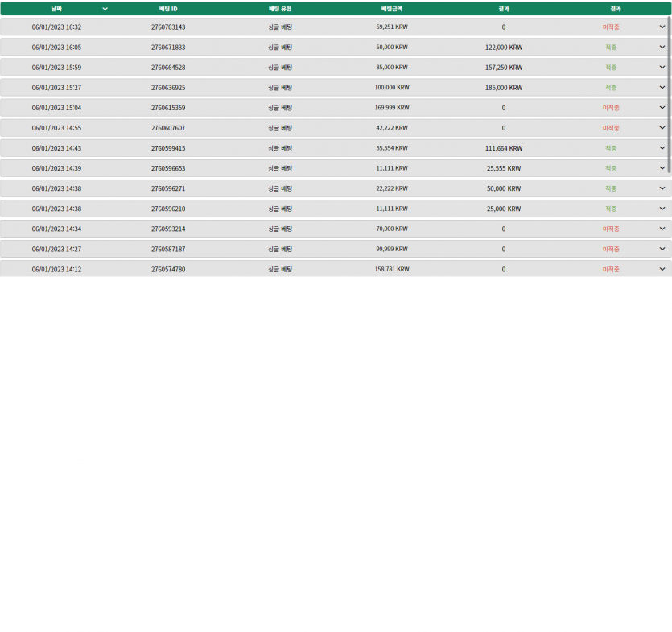Select date 06/01/2023 14:55
672x632 pixels.
[56, 128]
